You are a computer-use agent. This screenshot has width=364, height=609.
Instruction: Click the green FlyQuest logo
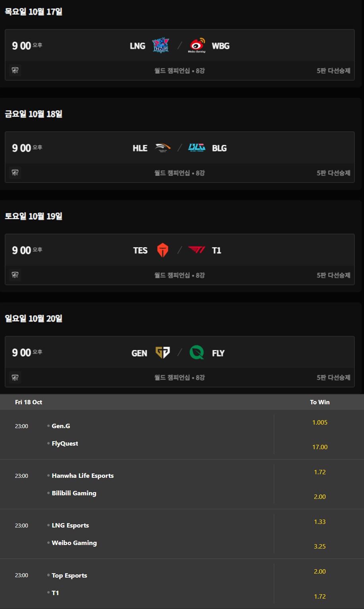[197, 352]
